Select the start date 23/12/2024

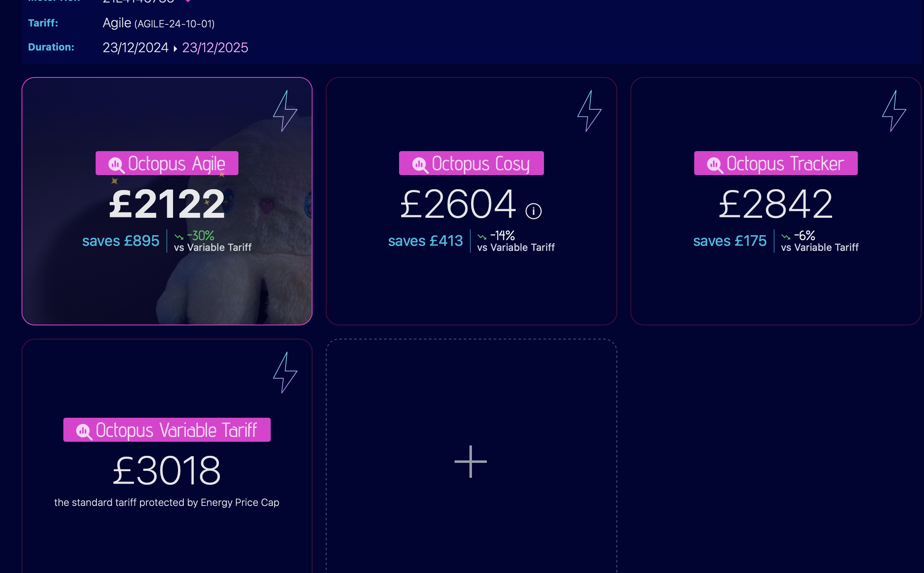click(x=135, y=48)
